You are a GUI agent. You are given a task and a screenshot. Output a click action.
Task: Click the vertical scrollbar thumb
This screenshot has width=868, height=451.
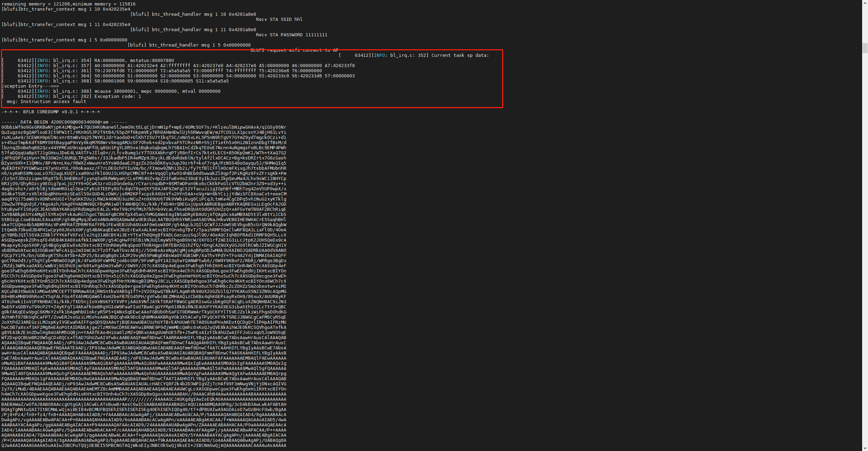(865, 48)
